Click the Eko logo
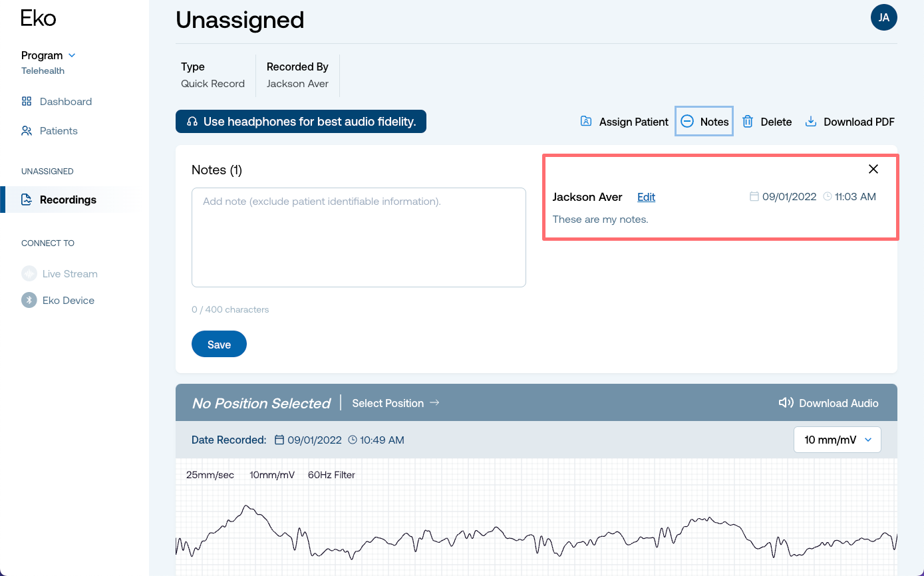Screen dimensions: 924x576 pos(39,18)
